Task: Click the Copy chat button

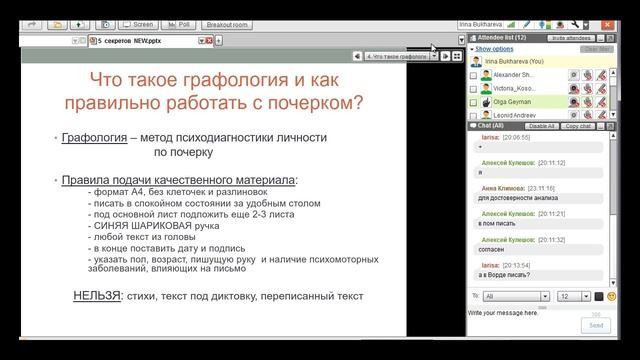Action: click(x=578, y=126)
